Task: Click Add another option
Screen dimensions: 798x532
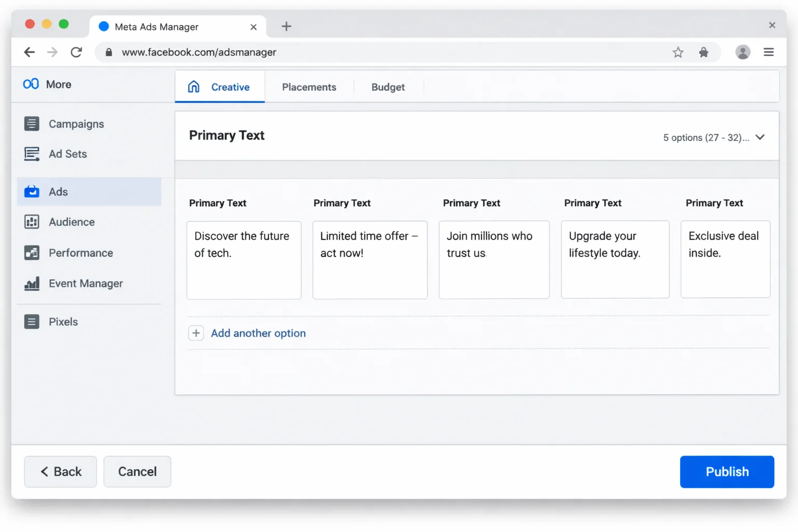Action: click(258, 333)
